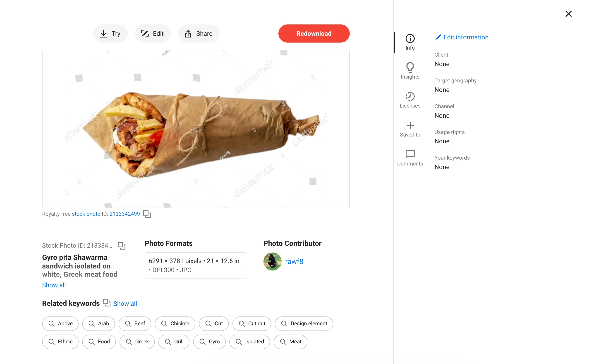Click the red Redownload button

click(314, 34)
